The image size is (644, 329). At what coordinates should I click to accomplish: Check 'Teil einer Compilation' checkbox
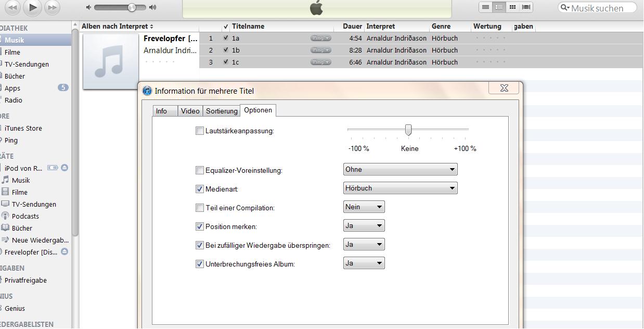200,208
